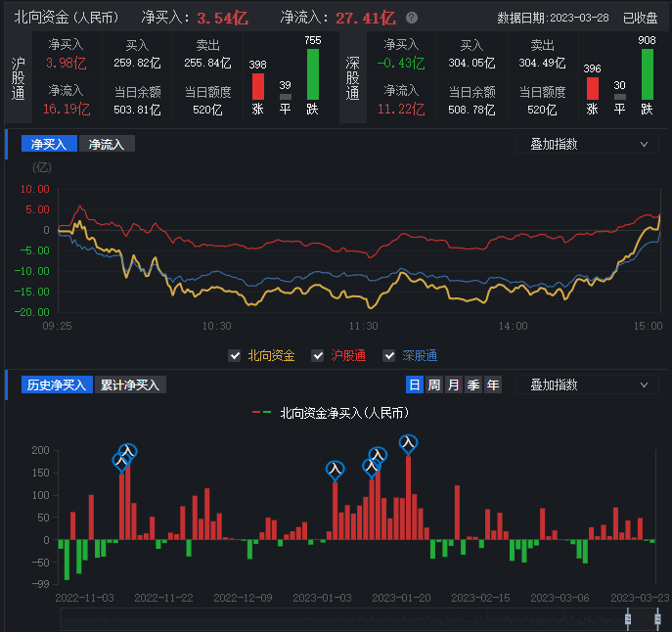Select the 累计净买入 tab

coord(130,384)
